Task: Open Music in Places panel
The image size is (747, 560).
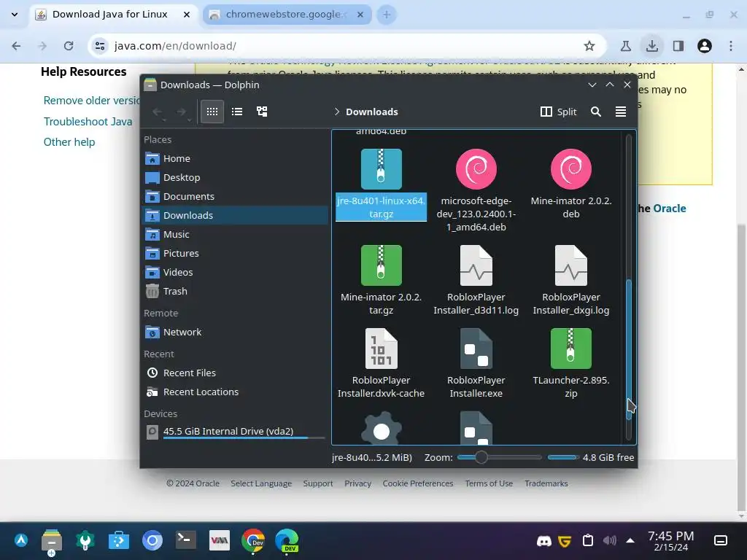Action: pos(235,234)
